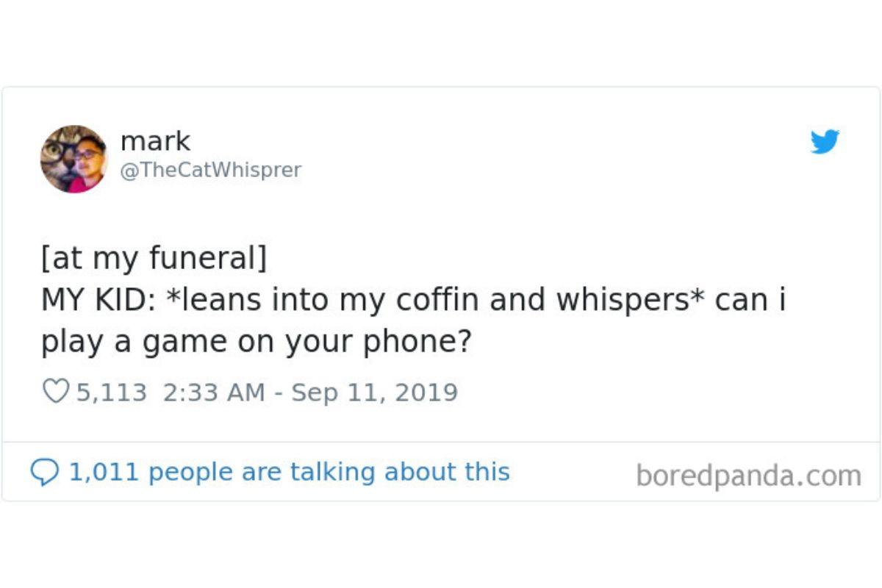Click the "talking about this" phrase

point(401,471)
